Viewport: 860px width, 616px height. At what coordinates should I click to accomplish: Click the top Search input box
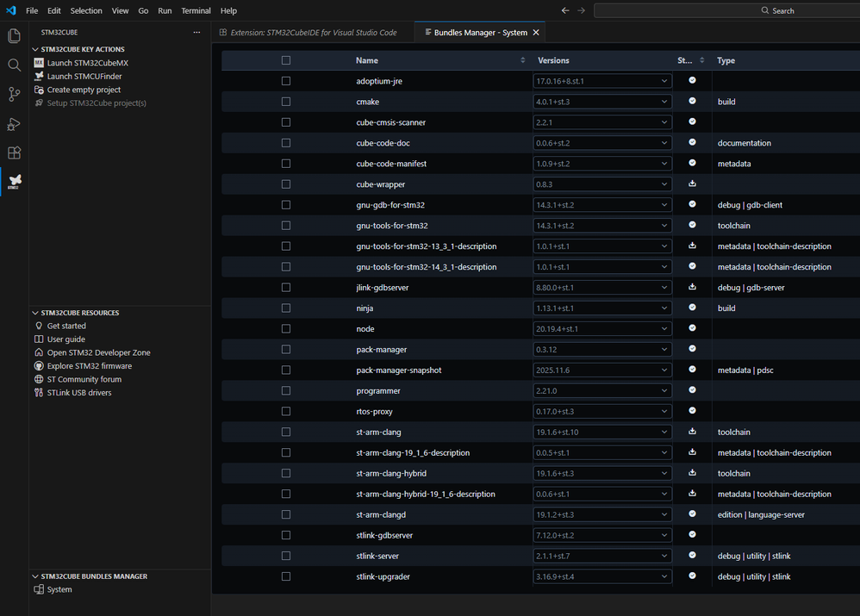pos(726,10)
